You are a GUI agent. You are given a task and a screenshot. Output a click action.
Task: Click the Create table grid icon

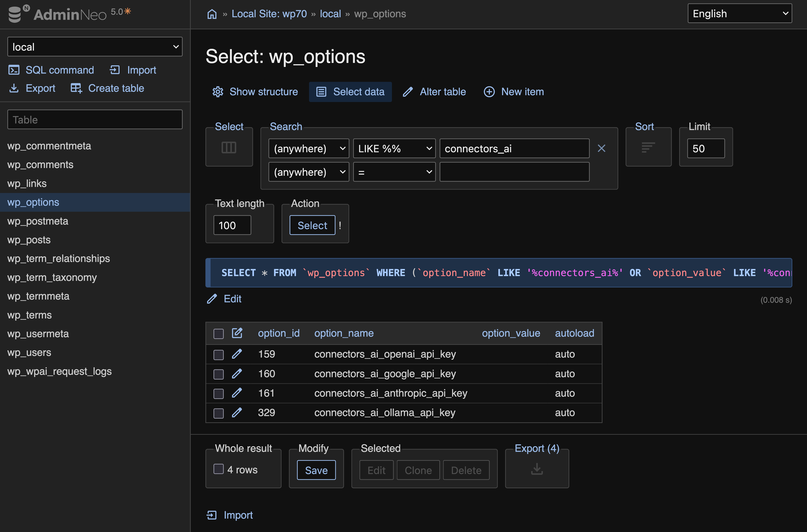[76, 88]
